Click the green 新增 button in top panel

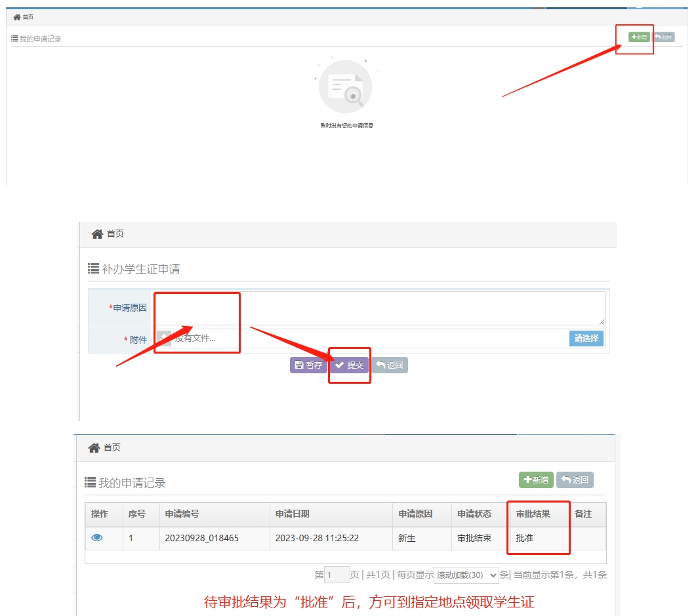click(638, 37)
